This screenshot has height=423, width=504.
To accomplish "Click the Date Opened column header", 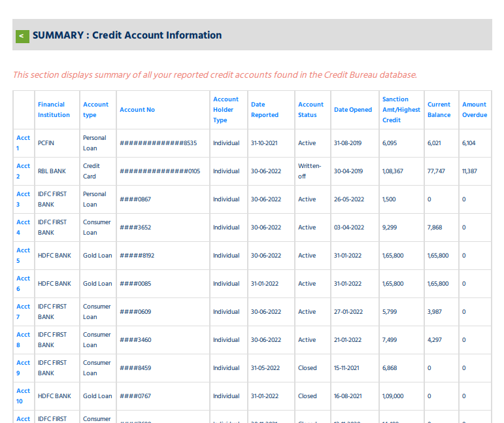I will (352, 110).
